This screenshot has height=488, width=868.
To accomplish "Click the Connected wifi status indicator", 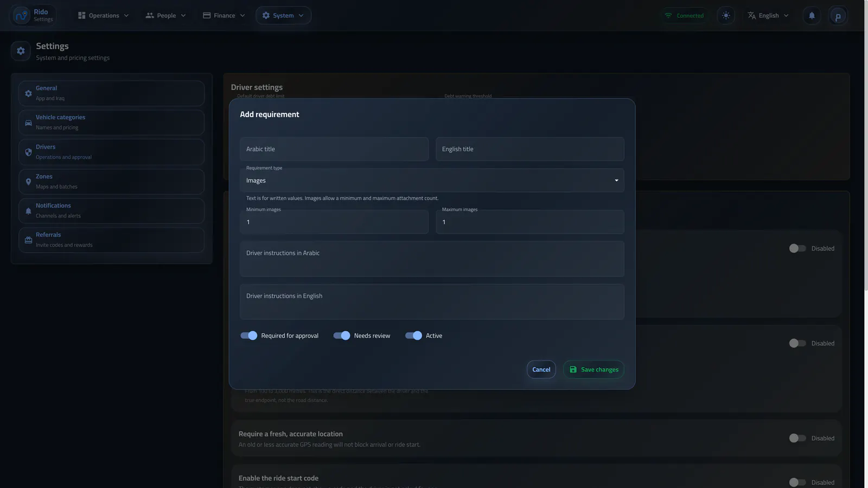I will 684,16.
